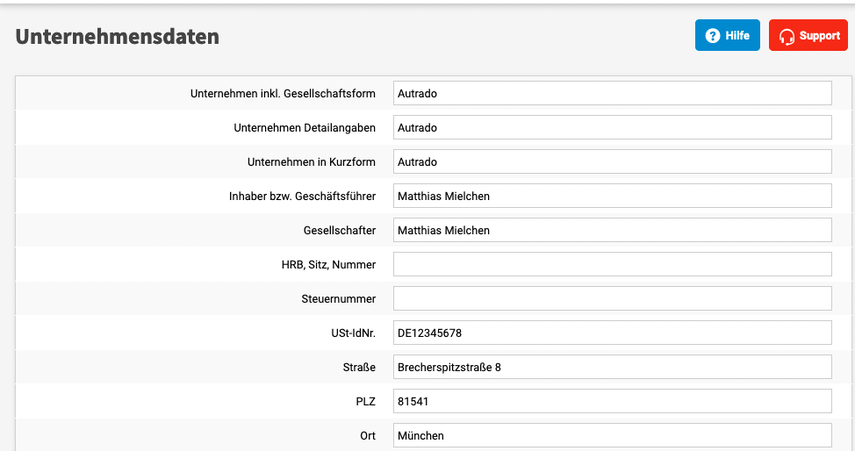
Task: Click the Straße field with Brecherspitzstraße 8
Action: tap(612, 367)
